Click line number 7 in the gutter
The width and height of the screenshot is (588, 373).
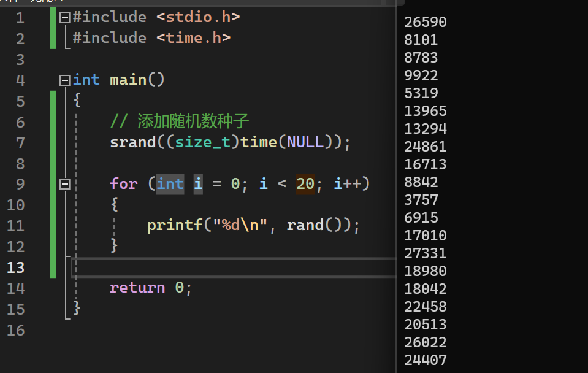(x=20, y=143)
